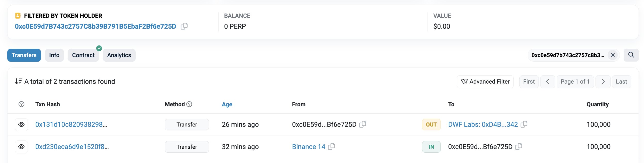Open the Advanced Filter options
The width and height of the screenshot is (644, 163).
click(x=485, y=82)
